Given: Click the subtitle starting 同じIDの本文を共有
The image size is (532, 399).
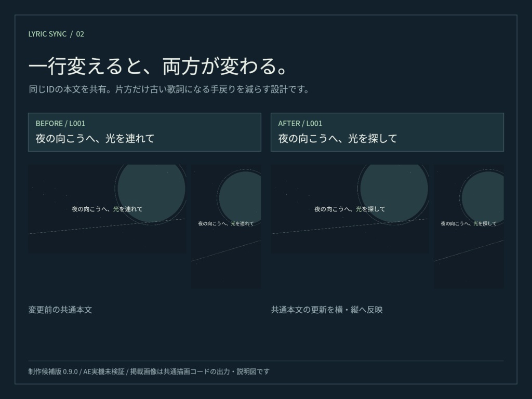Looking at the screenshot, I should coord(169,89).
